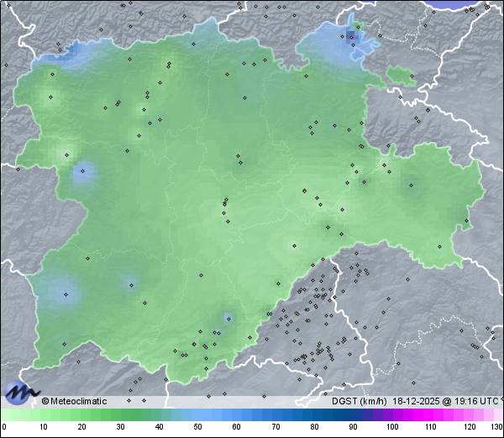Select the 30 km/h green legend swatch
504x438 pixels.
(120, 415)
